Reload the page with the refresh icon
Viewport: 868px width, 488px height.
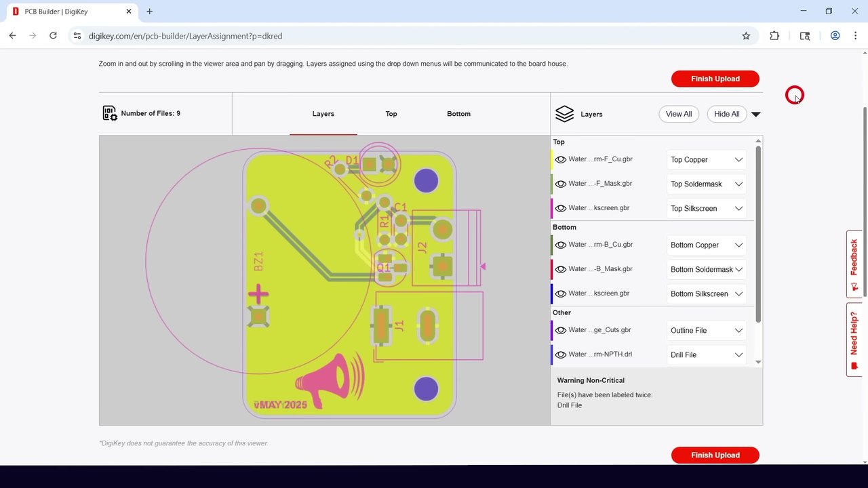pos(53,36)
